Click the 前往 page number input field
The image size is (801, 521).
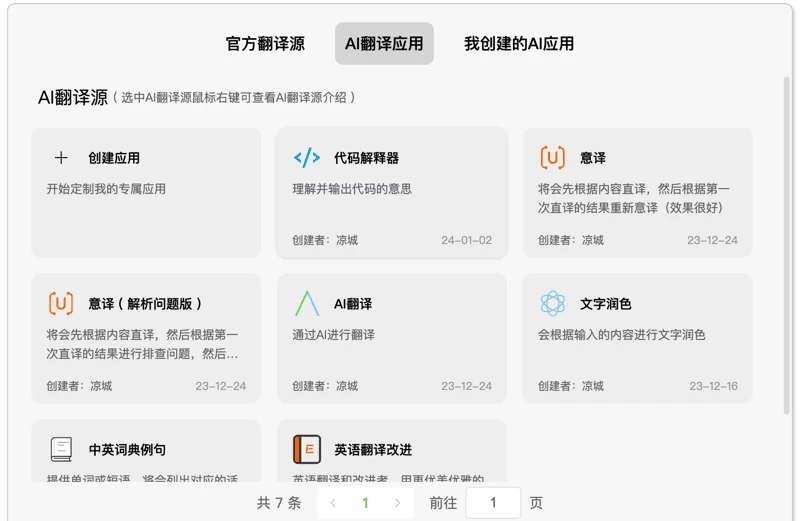coord(493,503)
